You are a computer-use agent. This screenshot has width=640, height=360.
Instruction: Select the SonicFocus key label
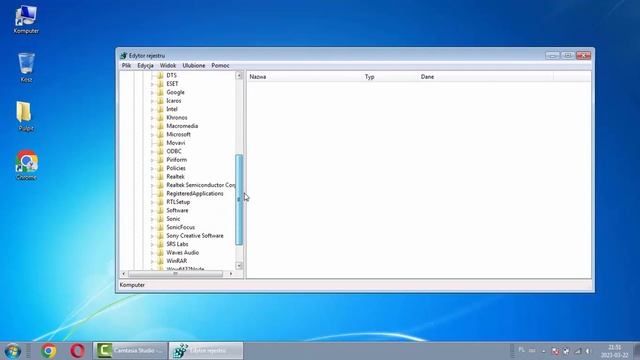click(180, 227)
